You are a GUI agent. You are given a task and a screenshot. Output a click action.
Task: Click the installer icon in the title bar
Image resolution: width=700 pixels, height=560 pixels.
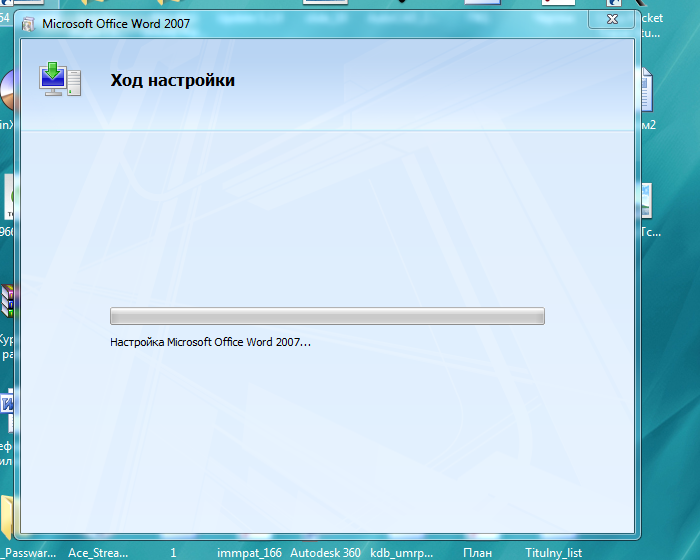(x=29, y=21)
